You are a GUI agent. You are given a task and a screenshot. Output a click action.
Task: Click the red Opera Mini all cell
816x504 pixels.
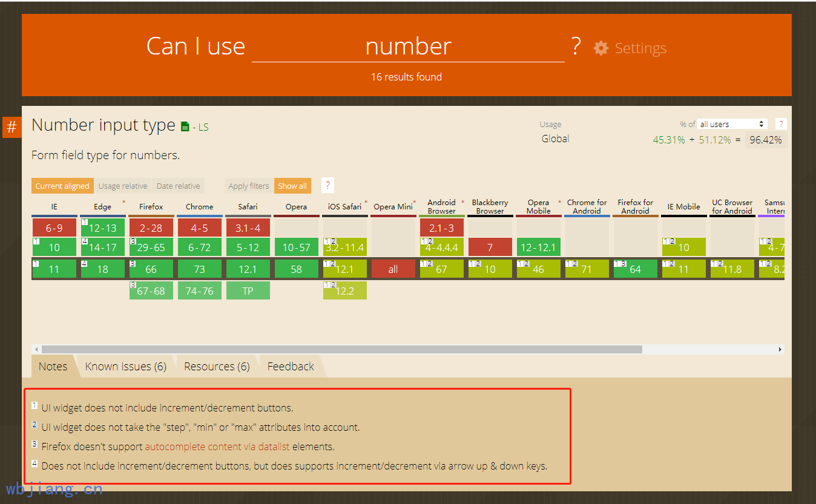coord(393,269)
